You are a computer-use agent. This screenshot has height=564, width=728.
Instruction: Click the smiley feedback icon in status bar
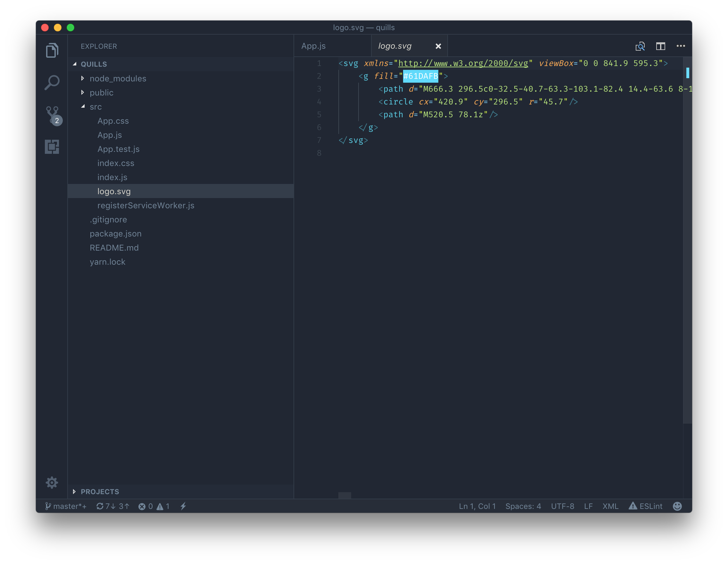point(677,506)
